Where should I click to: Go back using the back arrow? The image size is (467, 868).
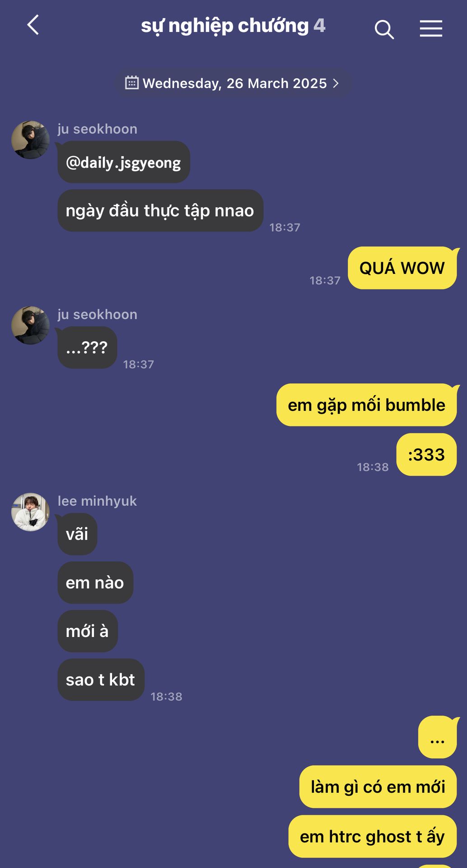pyautogui.click(x=33, y=25)
